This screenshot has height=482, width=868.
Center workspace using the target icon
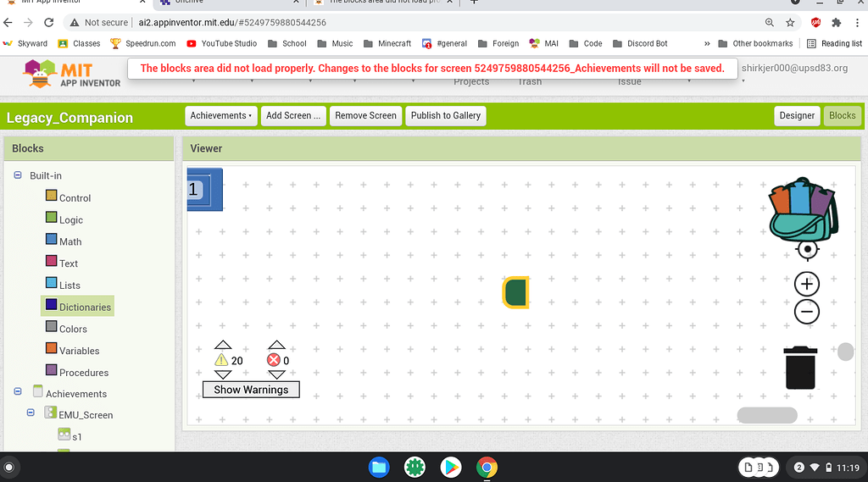pyautogui.click(x=807, y=249)
